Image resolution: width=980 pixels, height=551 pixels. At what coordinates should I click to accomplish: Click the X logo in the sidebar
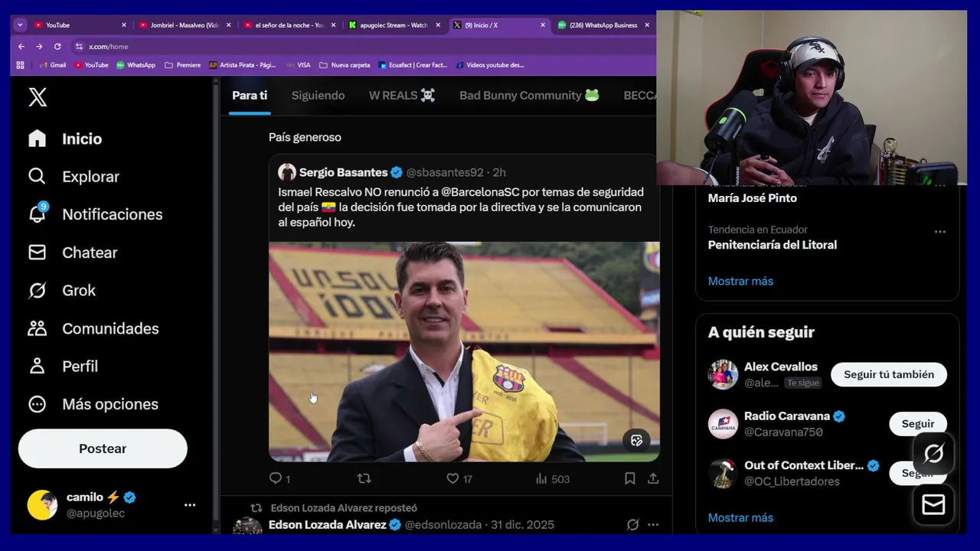point(38,97)
